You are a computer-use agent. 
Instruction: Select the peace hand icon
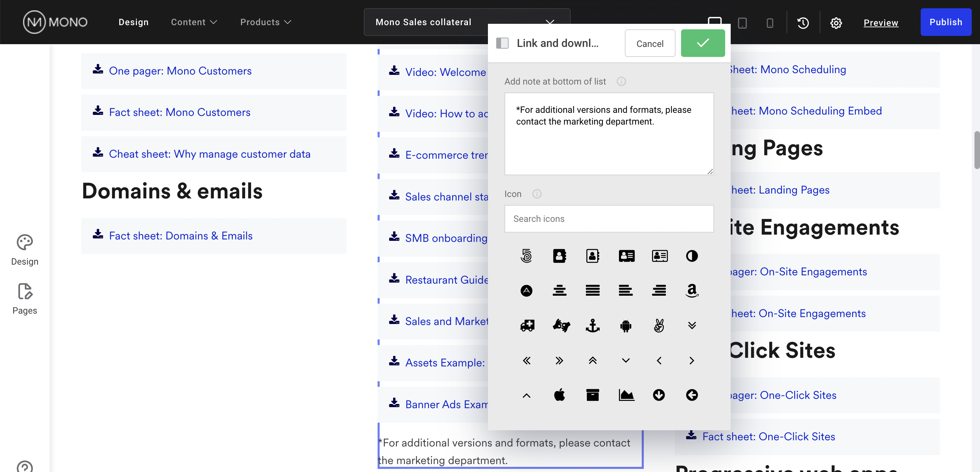(x=659, y=325)
